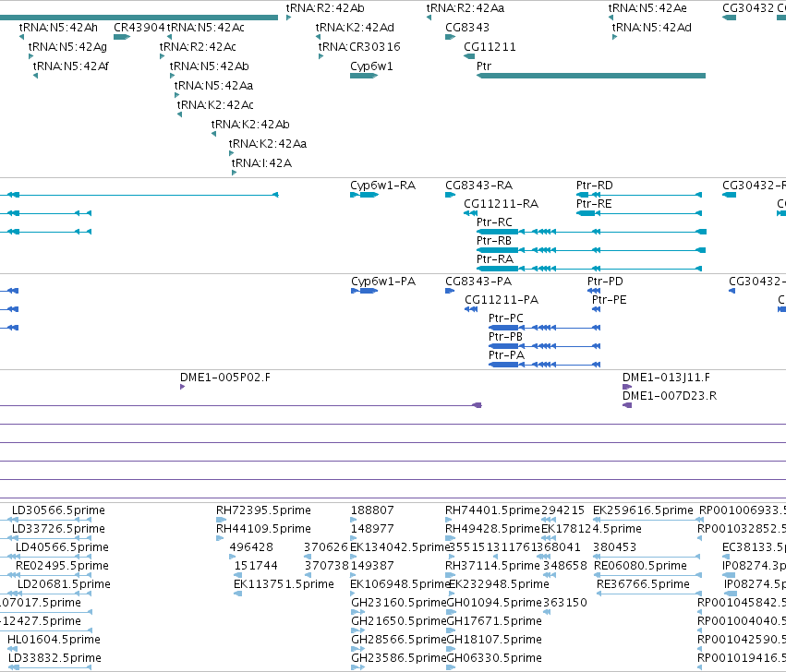The width and height of the screenshot is (786, 672).
Task: Select EST RH44109.5prime
Action: (x=263, y=529)
